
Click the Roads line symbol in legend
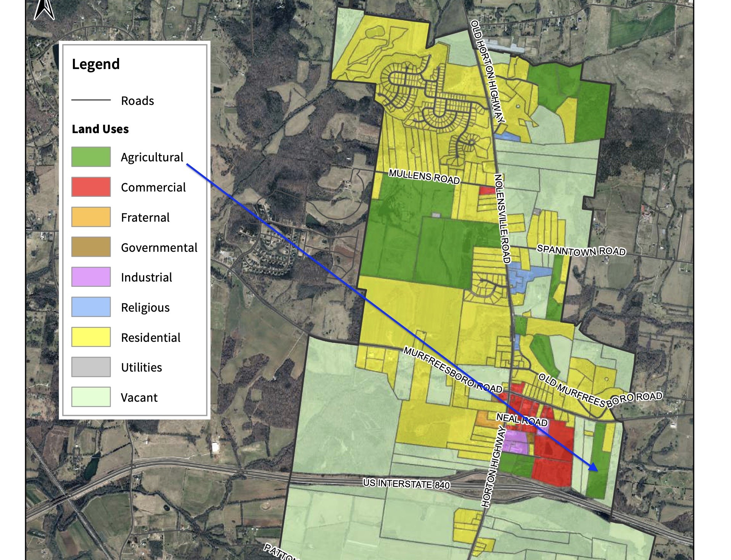[91, 100]
